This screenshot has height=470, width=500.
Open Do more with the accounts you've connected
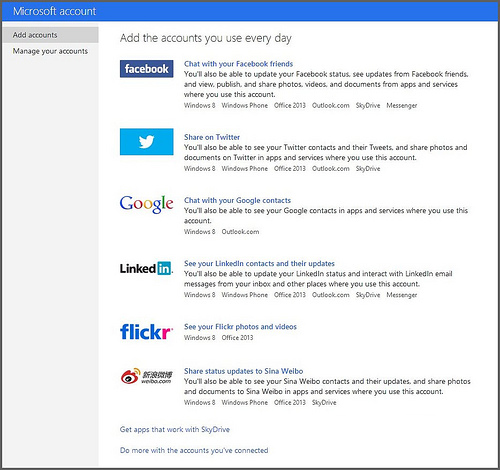tap(194, 450)
